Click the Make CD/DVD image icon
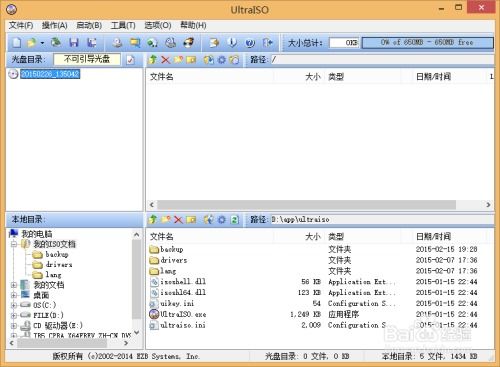 (117, 43)
